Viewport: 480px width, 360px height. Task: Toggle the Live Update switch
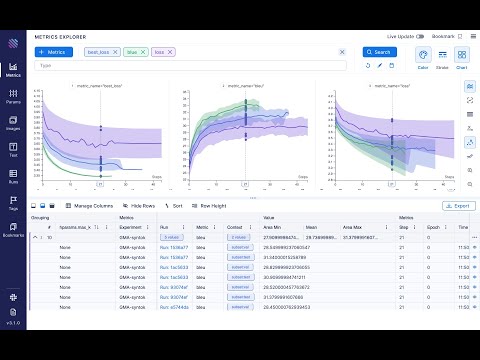tap(420, 36)
